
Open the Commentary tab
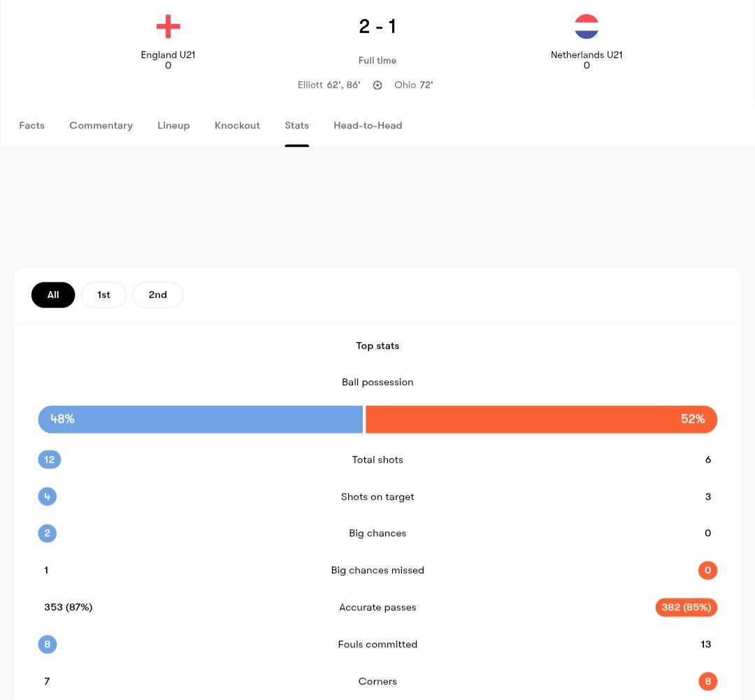(x=101, y=126)
